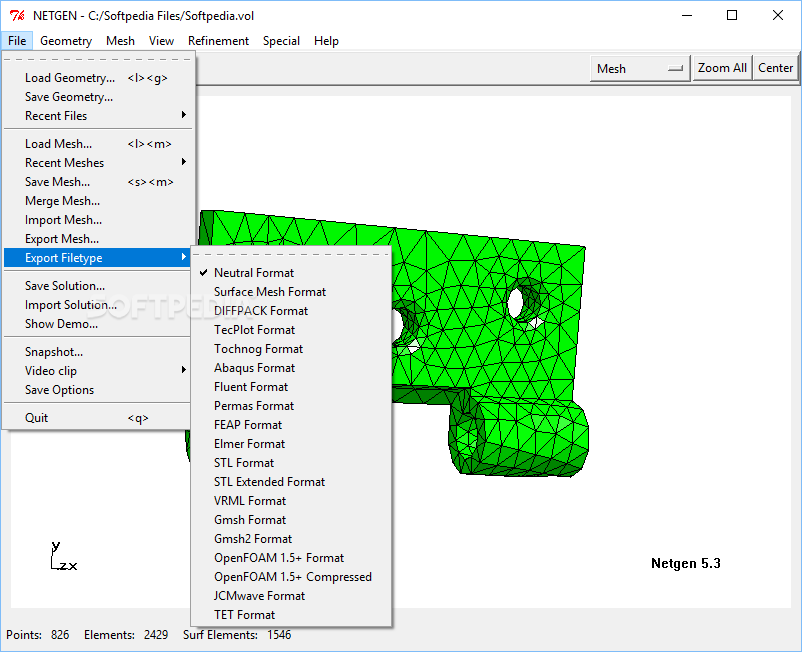Open the Special menu

click(x=281, y=40)
